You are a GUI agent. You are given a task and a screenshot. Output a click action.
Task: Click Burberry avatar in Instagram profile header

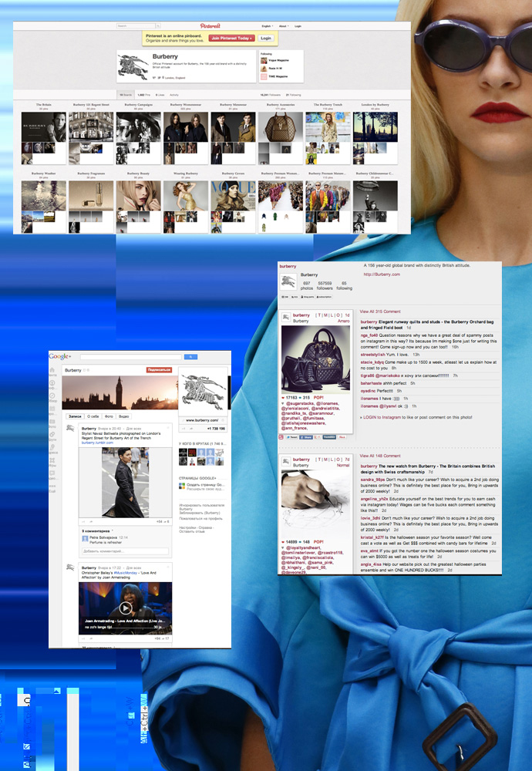click(x=288, y=281)
